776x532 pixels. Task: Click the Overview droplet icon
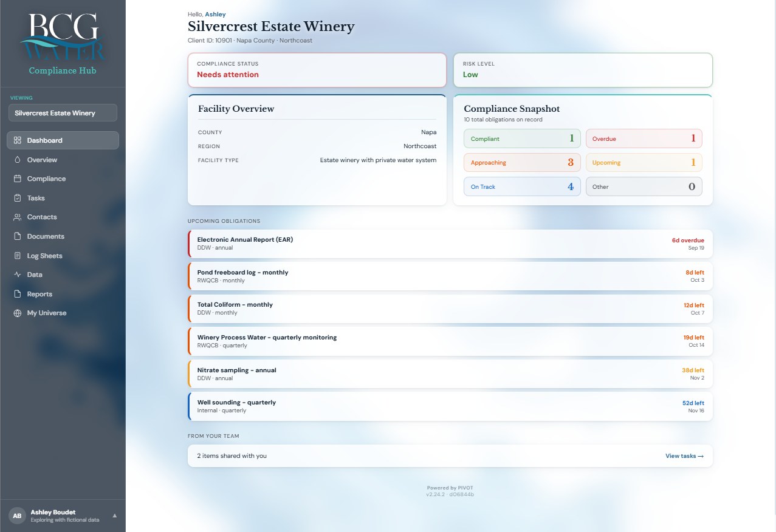(x=17, y=160)
